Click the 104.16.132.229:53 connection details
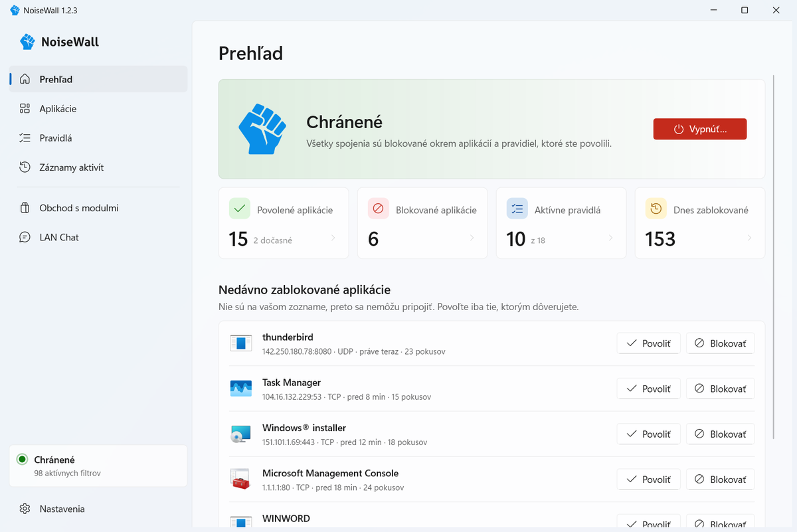 click(347, 397)
